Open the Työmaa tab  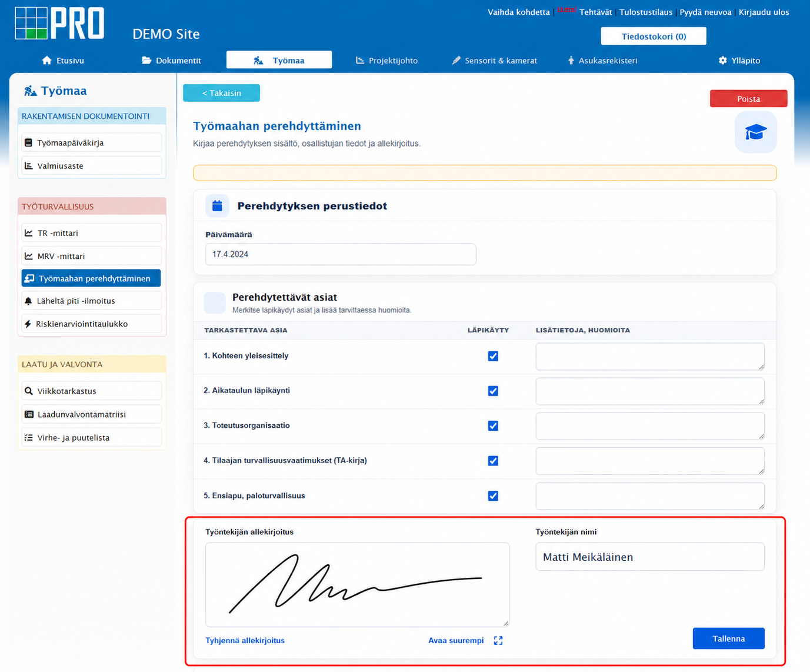(x=279, y=60)
